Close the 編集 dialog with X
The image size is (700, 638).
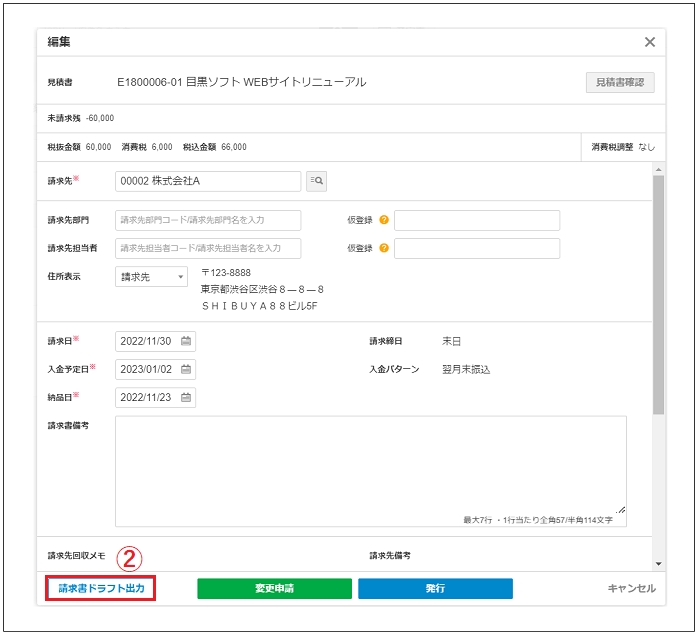tap(650, 42)
